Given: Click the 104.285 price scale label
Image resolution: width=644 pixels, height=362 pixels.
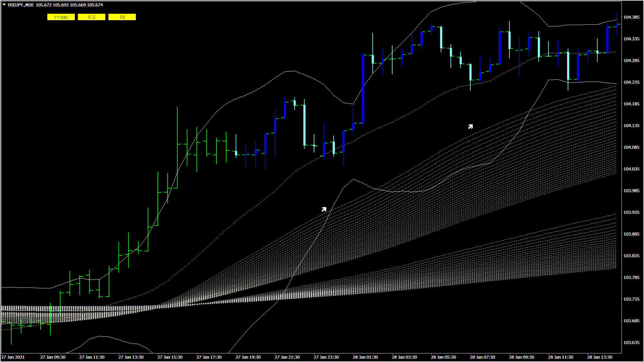Looking at the screenshot, I should [x=631, y=60].
